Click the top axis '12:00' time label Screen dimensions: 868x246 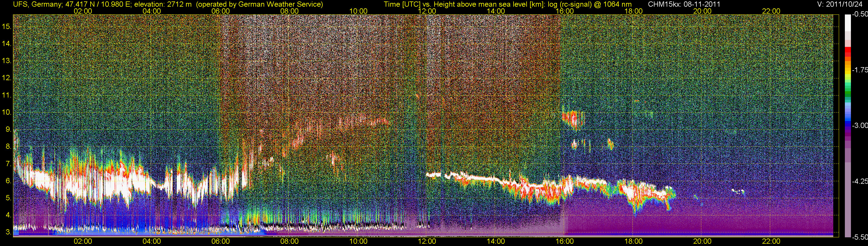pos(427,11)
